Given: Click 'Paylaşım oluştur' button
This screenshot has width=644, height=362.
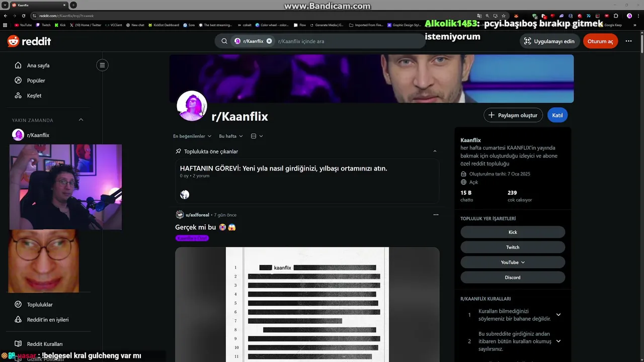Looking at the screenshot, I should (x=513, y=115).
